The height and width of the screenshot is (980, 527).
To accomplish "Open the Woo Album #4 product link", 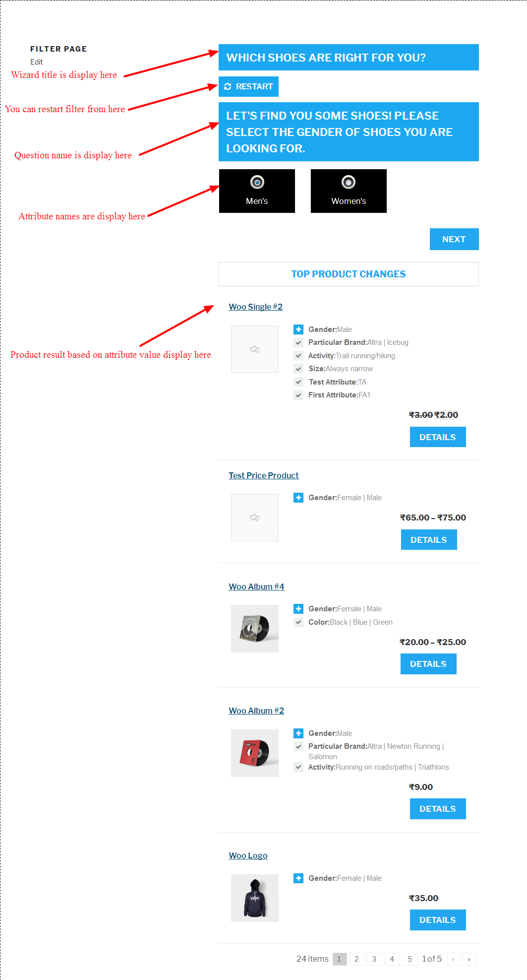I will click(x=256, y=587).
